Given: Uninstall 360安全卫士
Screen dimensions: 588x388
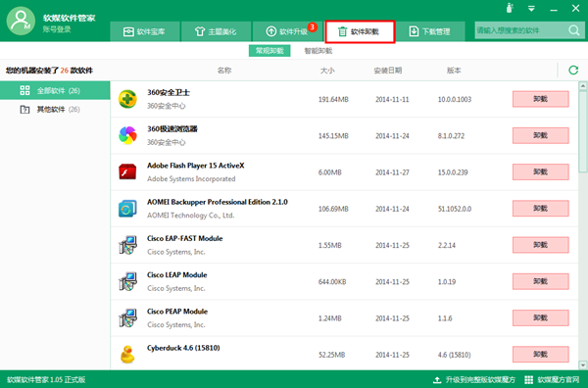Looking at the screenshot, I should [540, 99].
